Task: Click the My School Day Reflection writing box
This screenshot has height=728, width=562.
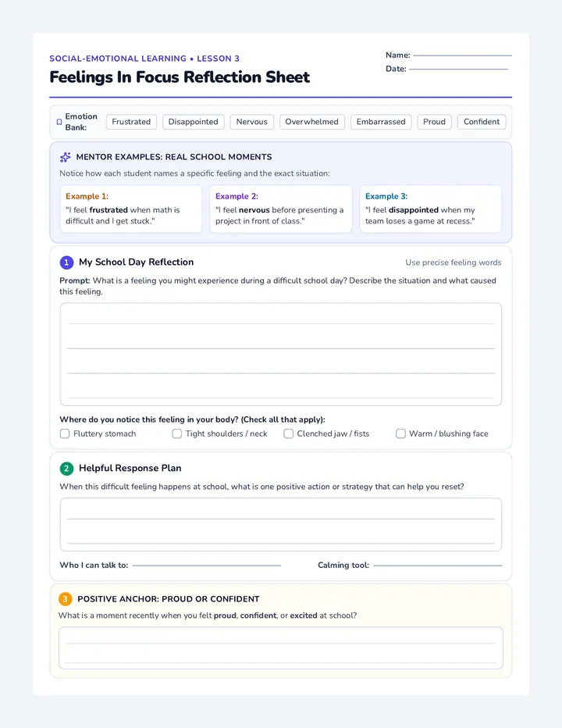Action: click(x=281, y=355)
